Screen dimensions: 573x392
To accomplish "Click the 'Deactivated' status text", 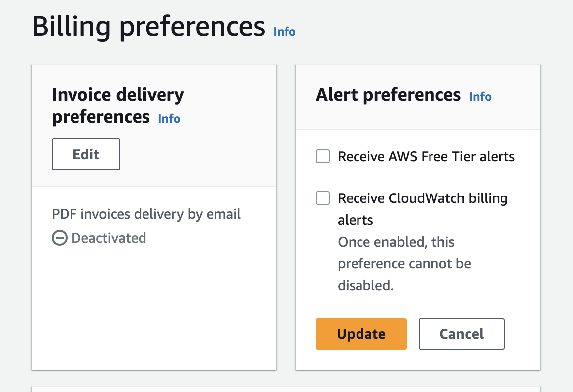I will tap(109, 238).
